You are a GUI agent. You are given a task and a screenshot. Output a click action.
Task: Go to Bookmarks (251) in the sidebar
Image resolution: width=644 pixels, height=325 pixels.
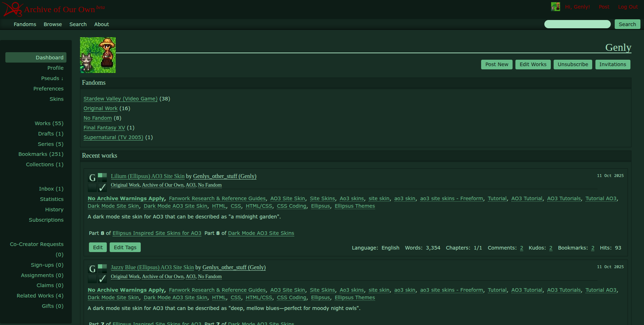point(41,154)
